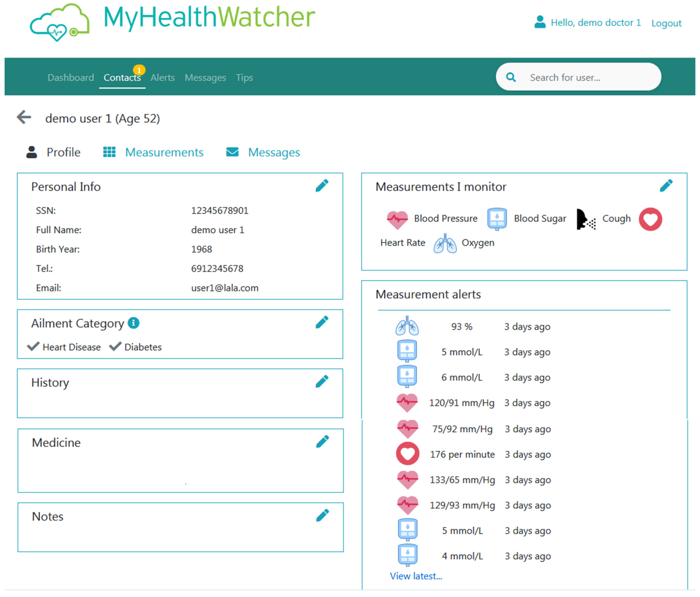The image size is (700, 597).
Task: Toggle the Diabetes checkmark
Action: [115, 346]
